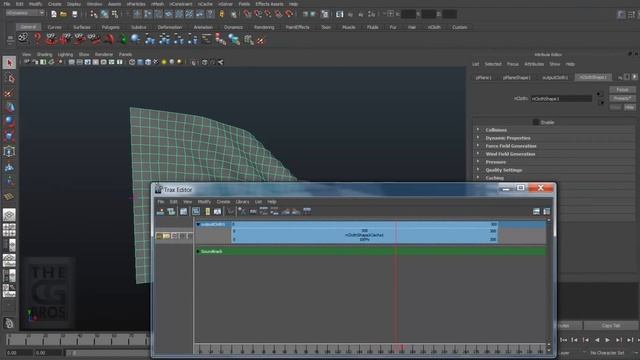The image size is (640, 360).
Task: Click the red-slash icon closing the shelf
Action: [x=261, y=40]
